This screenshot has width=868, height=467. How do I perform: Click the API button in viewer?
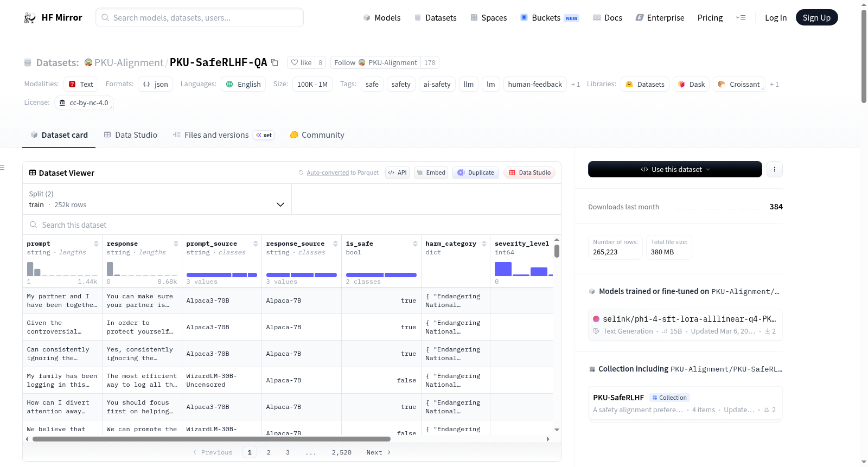397,172
